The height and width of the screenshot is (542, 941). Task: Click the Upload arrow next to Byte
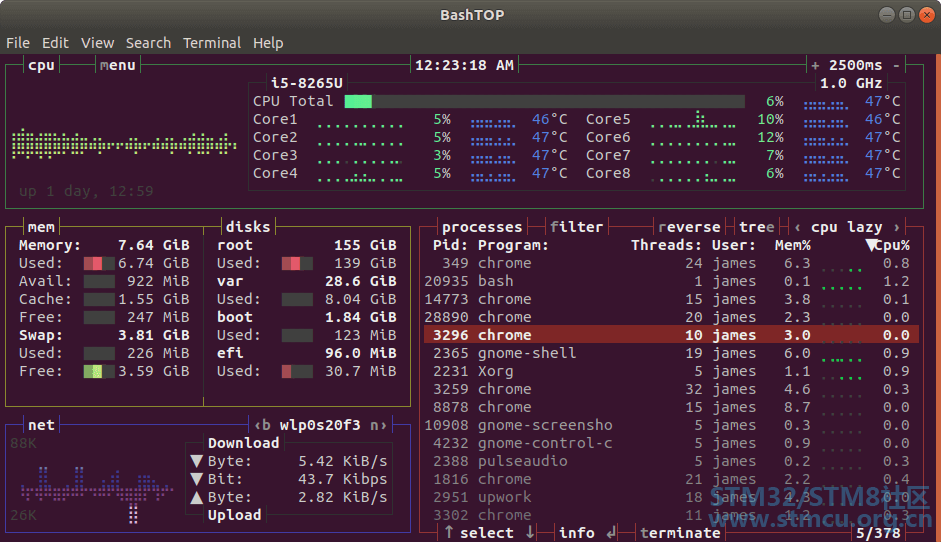196,497
